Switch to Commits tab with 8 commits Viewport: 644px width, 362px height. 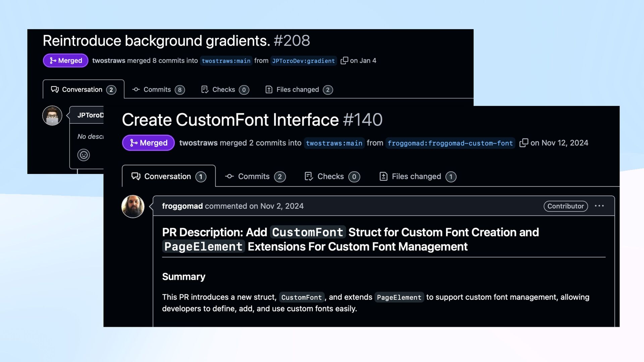coord(158,89)
